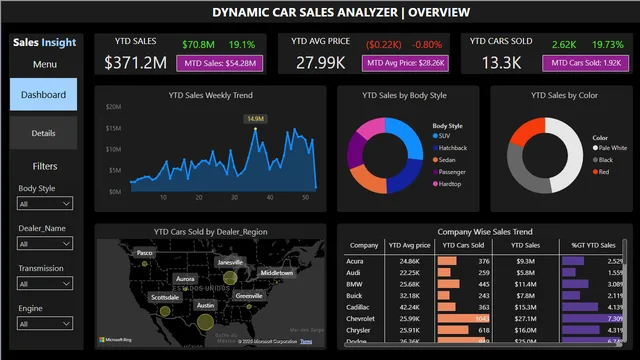The width and height of the screenshot is (640, 360).
Task: Click the table's horizontal scrollbar
Action: (483, 345)
